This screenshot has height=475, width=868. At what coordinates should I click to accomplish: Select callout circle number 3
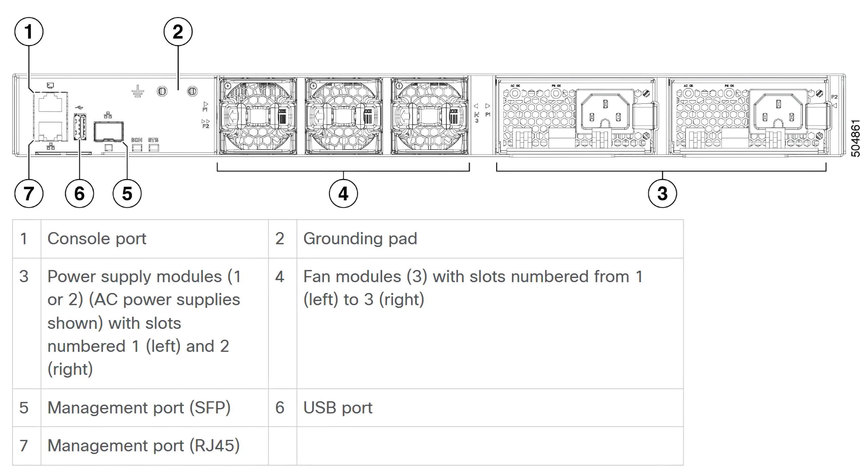pos(662,193)
